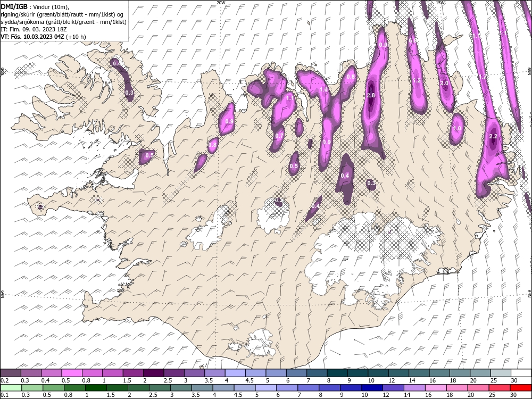Click the '15W' longitude label
This screenshot has width=532, height=399.
(440, 2)
